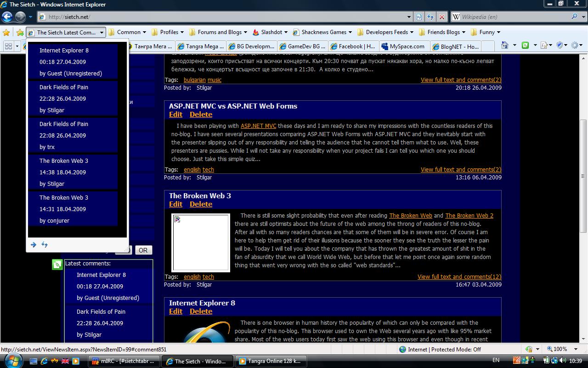This screenshot has width=588, height=368.
Task: Open Tangra Online 128 k taskbar button
Action: tap(271, 361)
